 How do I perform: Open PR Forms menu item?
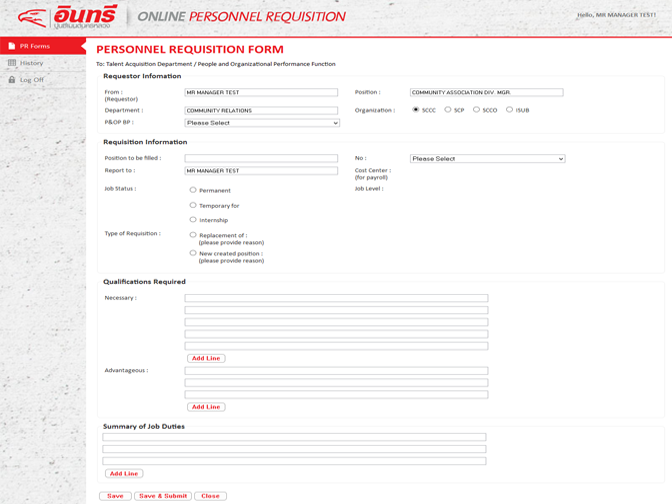pos(42,46)
